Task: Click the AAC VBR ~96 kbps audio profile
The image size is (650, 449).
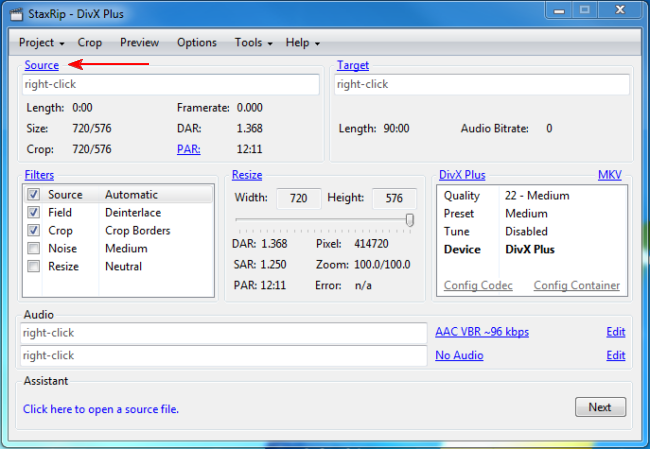Action: 484,332
